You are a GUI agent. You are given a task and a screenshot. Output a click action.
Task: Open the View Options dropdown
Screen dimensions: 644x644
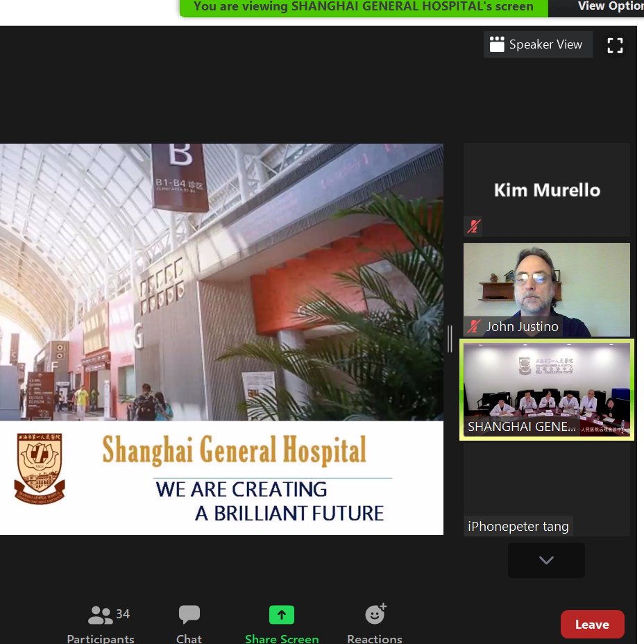(x=610, y=6)
